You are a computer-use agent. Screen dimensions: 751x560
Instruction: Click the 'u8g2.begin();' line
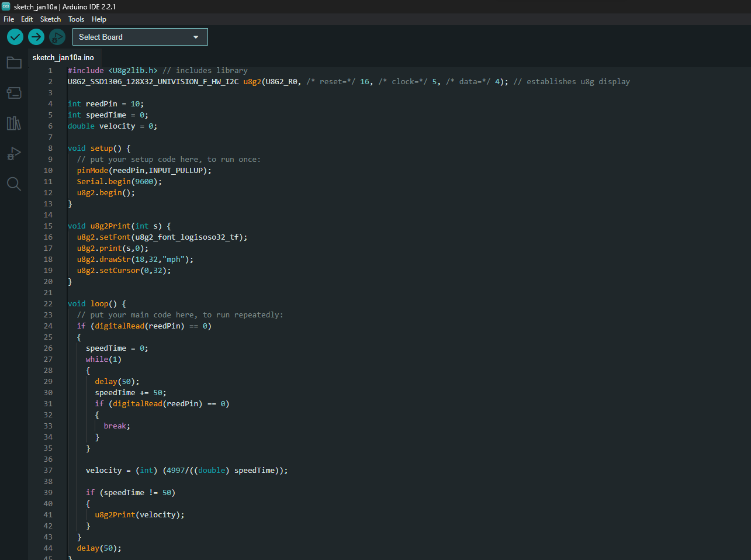click(106, 192)
